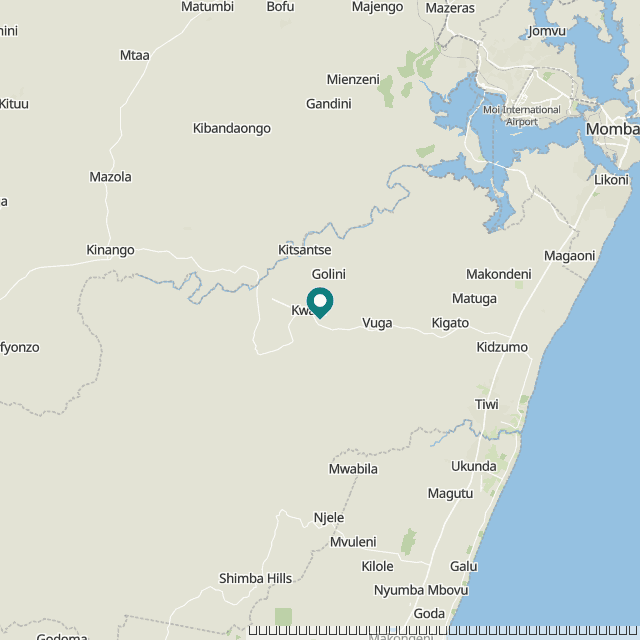Click the Nyumba Mbovu label
Viewport: 640px width, 640px height.
[x=421, y=591]
